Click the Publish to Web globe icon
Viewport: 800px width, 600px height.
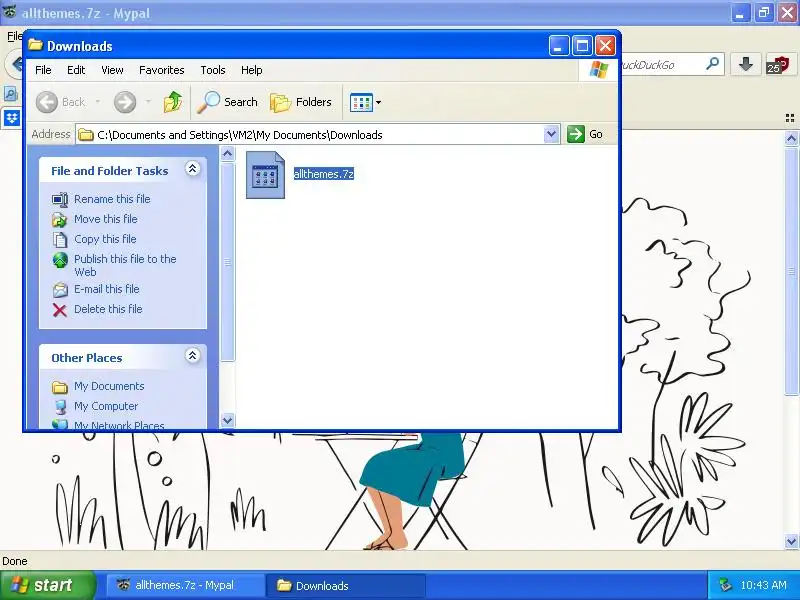coord(60,260)
